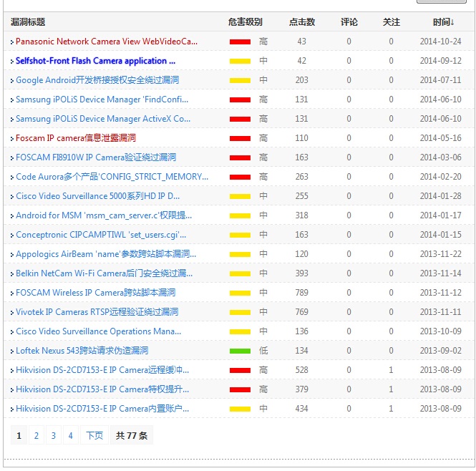Open Conceptronic CIPCAMPTIWL 'set_users.cgi' link
Image resolution: width=476 pixels, height=471 pixels.
click(x=101, y=235)
